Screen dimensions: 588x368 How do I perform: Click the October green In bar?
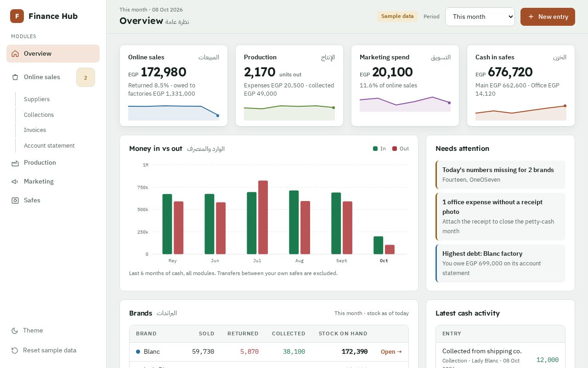[379, 245]
